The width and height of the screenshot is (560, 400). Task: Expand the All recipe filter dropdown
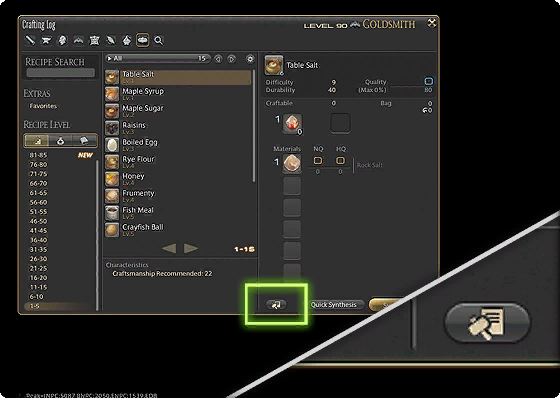pyautogui.click(x=158, y=59)
